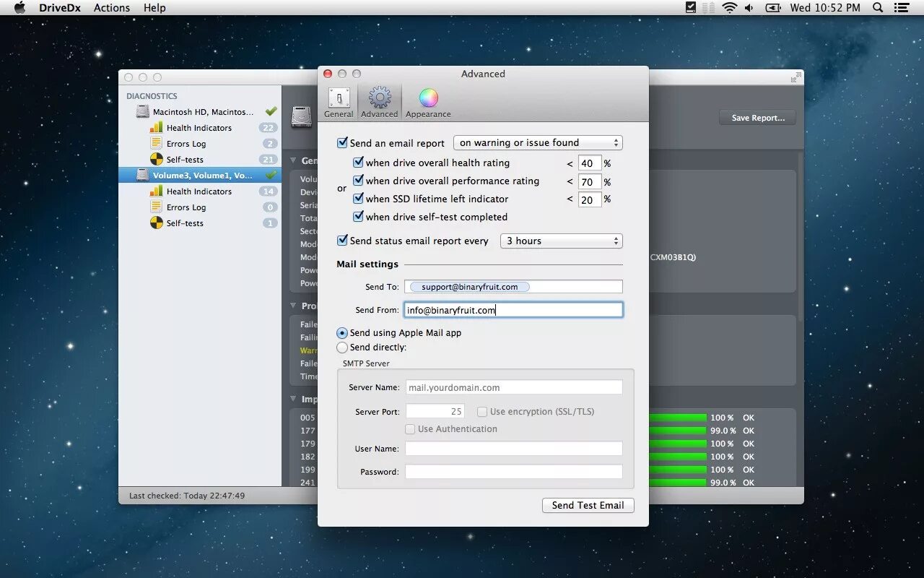This screenshot has width=924, height=578.
Task: Click Macintosh HD drive icon in sidebar
Action: pos(143,112)
